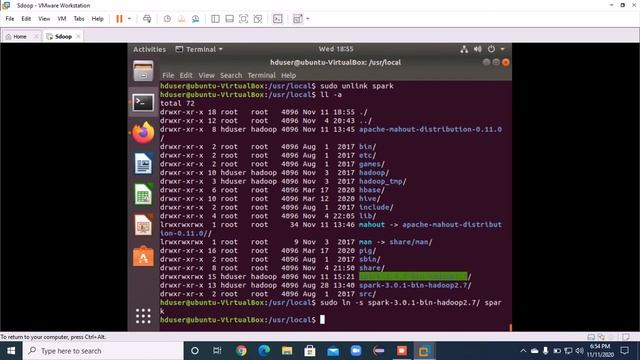Expand the Ubuntu system menu arrow
640x360 pixels.
click(502, 49)
